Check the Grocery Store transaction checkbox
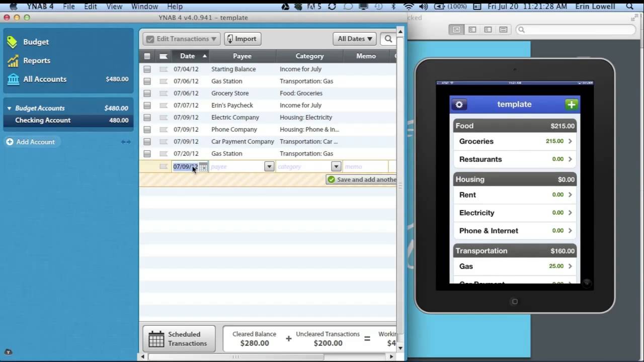 147,94
